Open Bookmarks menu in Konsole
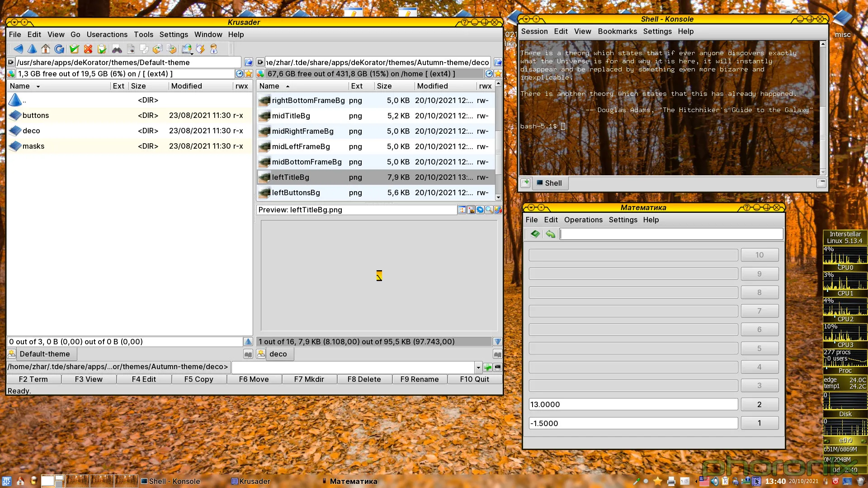This screenshot has width=868, height=488. (x=617, y=31)
